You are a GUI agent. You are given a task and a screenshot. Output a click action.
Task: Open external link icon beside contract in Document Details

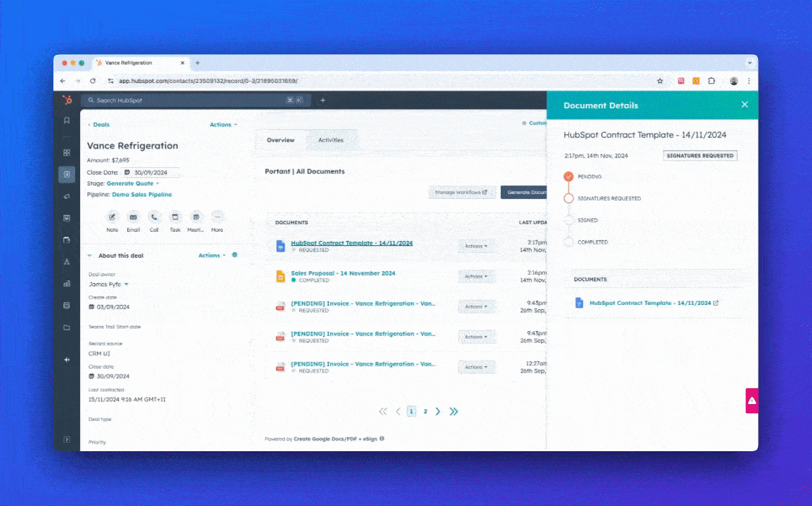pos(716,303)
